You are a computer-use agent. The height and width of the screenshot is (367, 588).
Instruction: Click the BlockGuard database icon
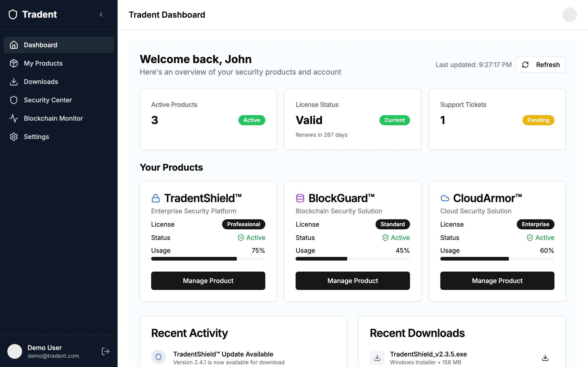coord(300,198)
